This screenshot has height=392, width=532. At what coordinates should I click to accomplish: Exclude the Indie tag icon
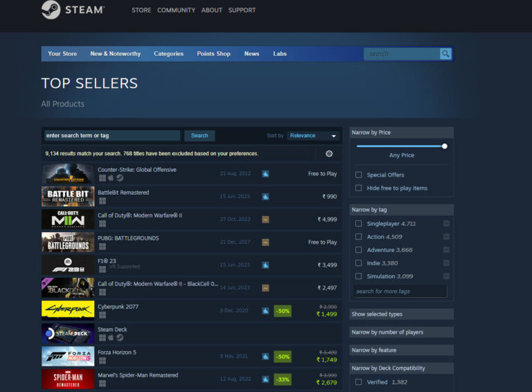446,262
